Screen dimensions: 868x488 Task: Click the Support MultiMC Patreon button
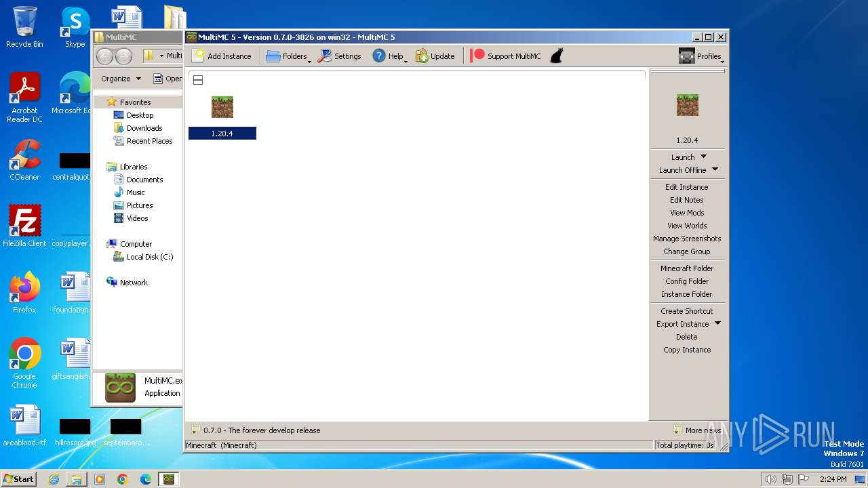pyautogui.click(x=506, y=56)
